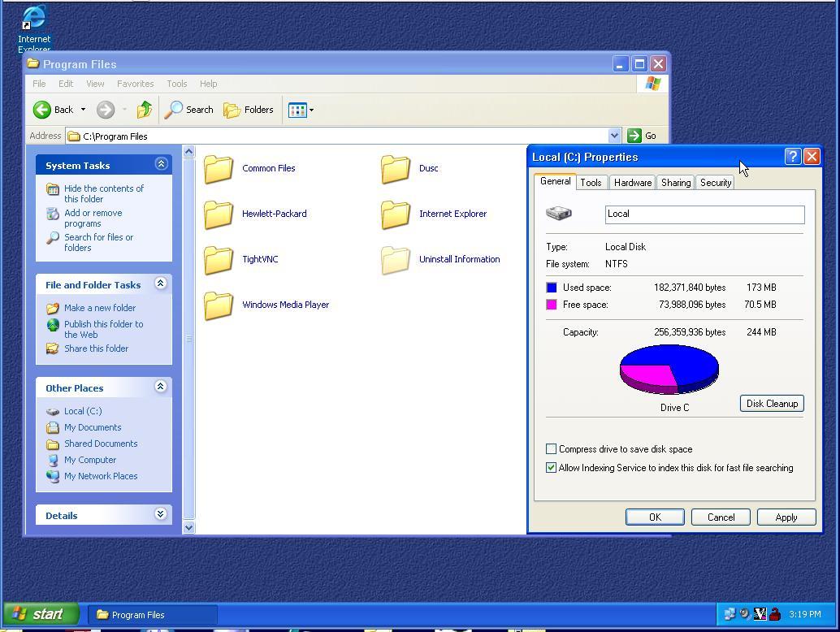Select the General tab
Image resolution: width=840 pixels, height=632 pixels.
click(556, 181)
